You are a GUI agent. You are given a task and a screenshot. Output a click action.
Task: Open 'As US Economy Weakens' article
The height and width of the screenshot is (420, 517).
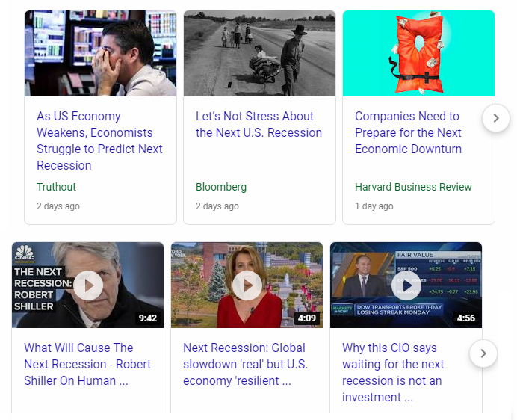[99, 141]
